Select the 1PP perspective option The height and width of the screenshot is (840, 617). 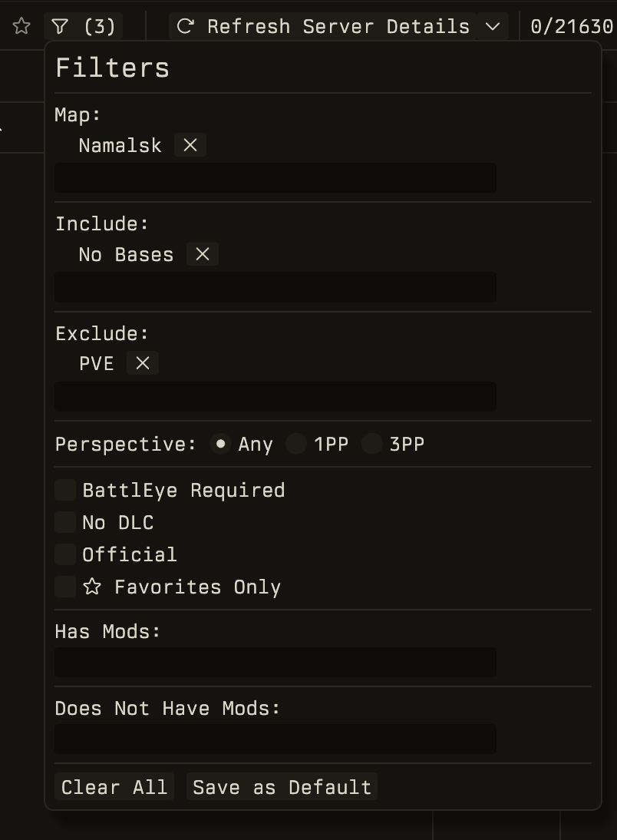click(x=296, y=443)
